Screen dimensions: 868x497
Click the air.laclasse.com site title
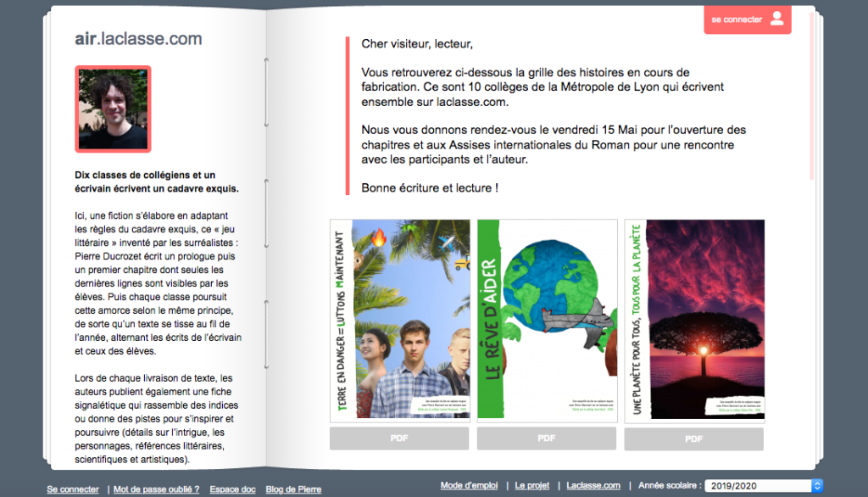(x=138, y=39)
